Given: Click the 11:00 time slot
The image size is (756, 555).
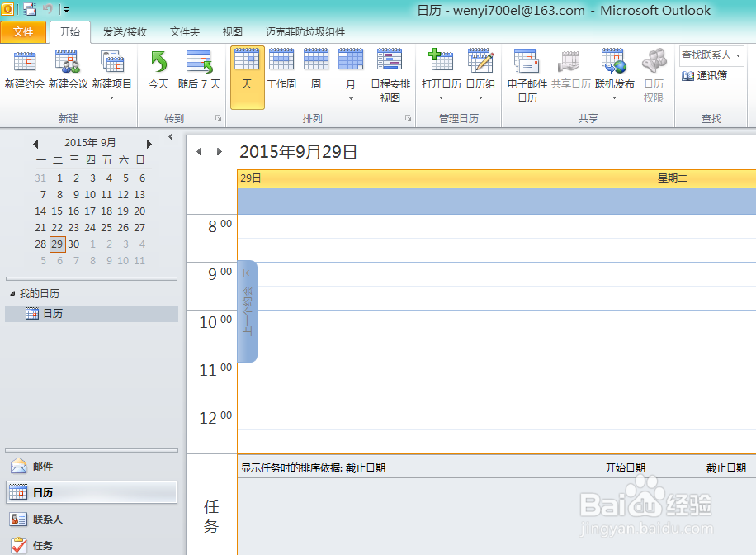Looking at the screenshot, I should point(497,370).
